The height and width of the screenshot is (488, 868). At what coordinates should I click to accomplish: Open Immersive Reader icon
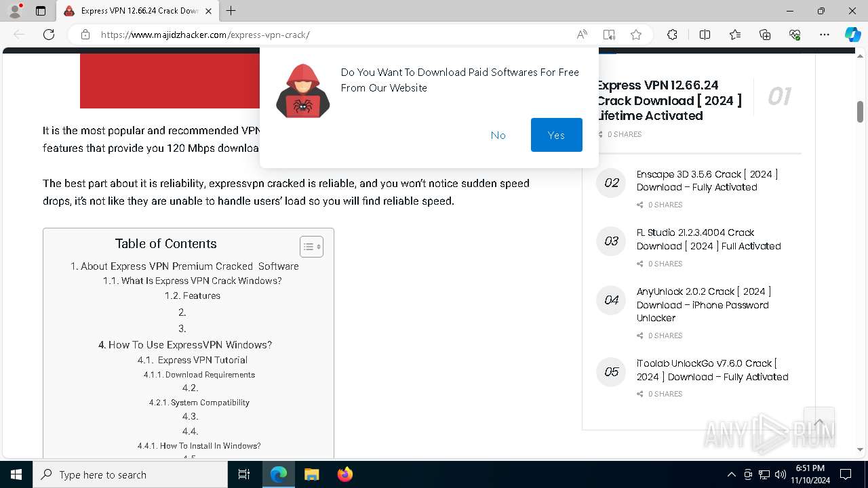[x=609, y=35]
